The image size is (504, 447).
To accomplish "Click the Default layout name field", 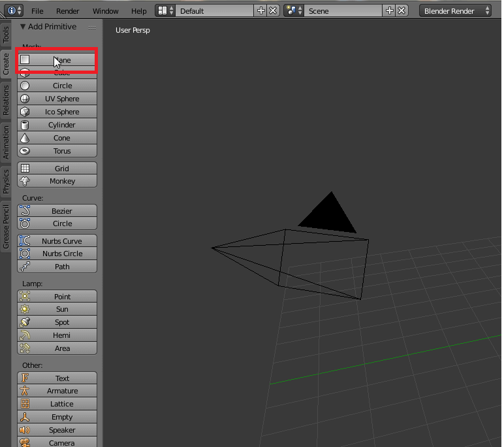I will pyautogui.click(x=215, y=10).
